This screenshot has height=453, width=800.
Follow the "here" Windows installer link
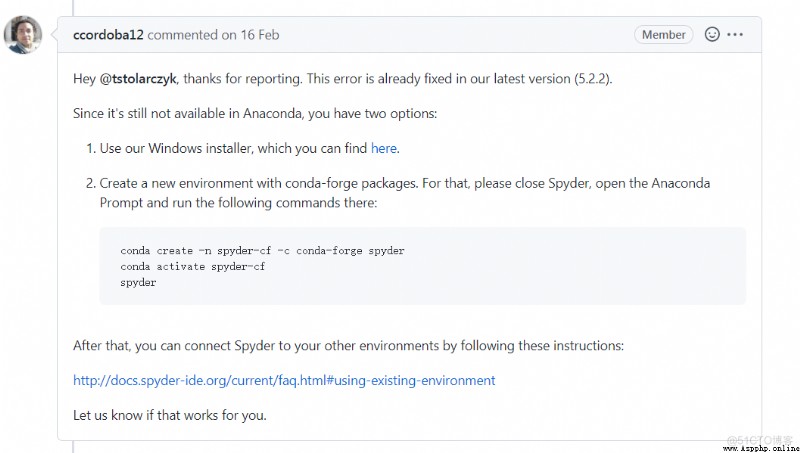coord(384,148)
